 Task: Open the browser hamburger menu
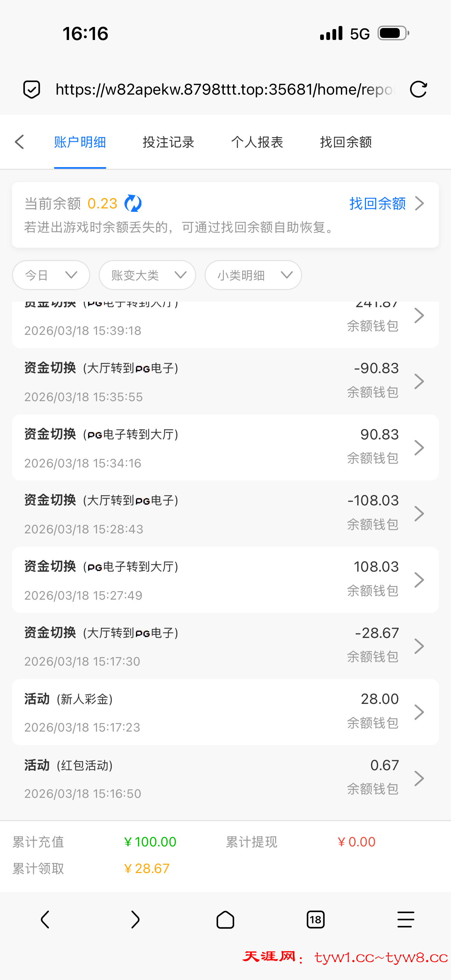pos(405,920)
